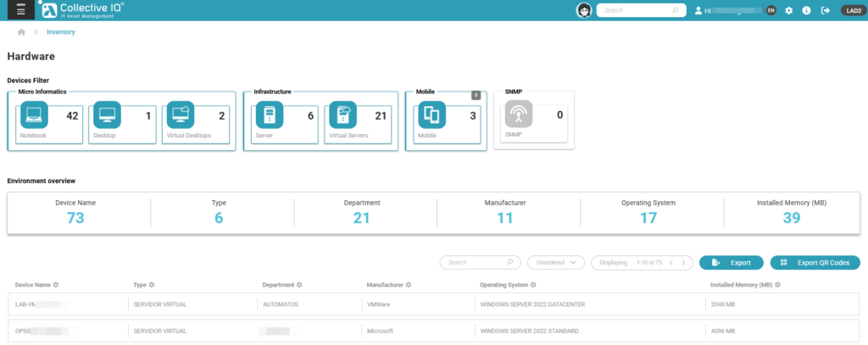Filter devices by Notebook
Screen dimensions: 868x345
click(48, 120)
